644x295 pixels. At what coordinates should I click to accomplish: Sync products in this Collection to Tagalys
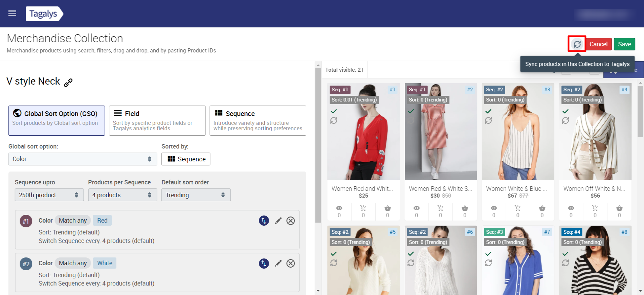tap(577, 44)
